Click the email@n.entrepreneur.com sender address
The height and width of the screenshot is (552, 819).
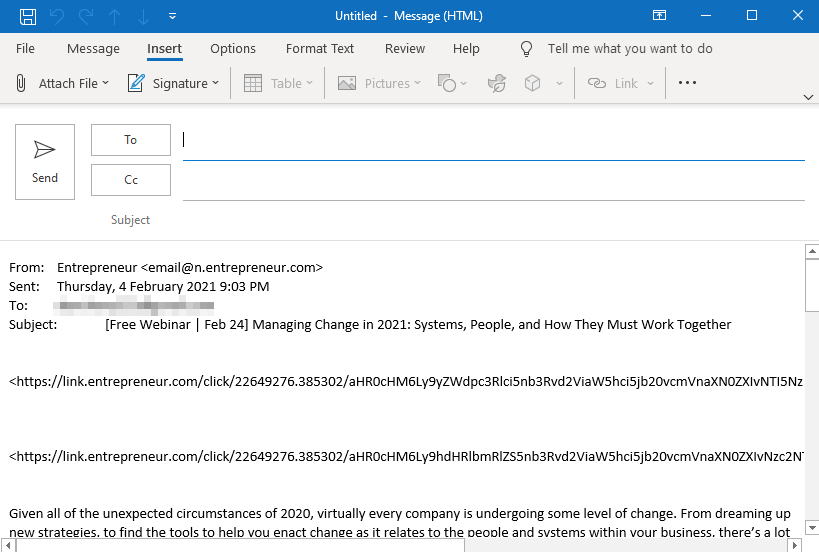click(x=232, y=267)
